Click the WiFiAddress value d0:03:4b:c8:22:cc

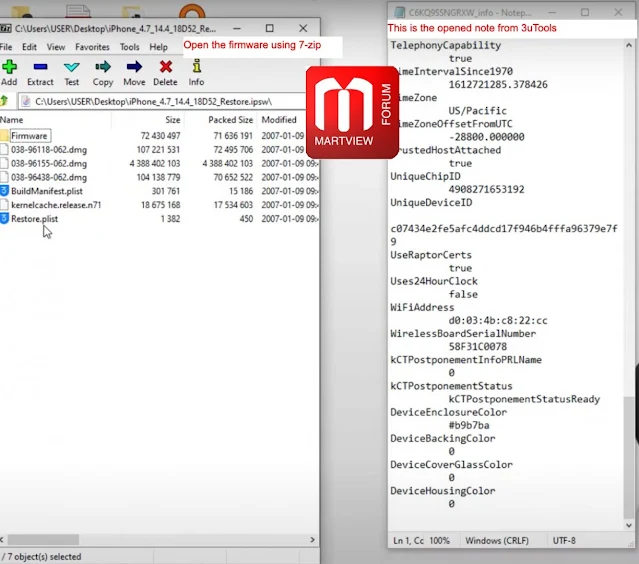[x=498, y=321]
